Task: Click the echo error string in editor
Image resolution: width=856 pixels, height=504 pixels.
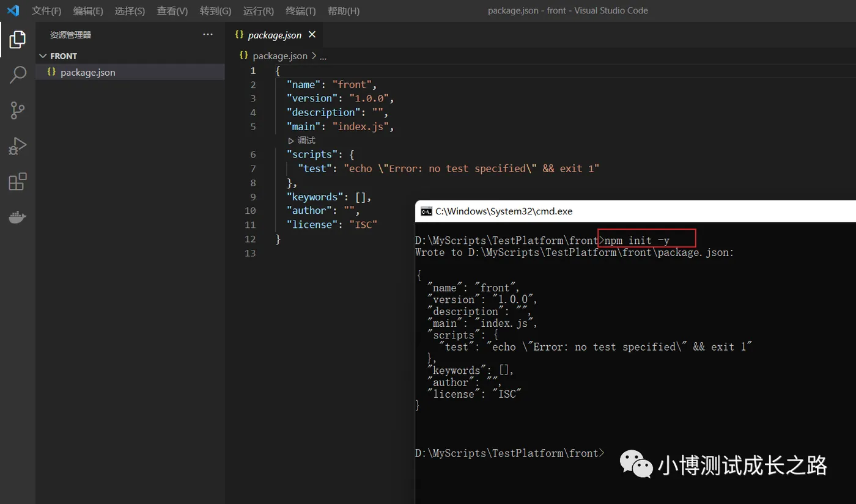Action: tap(471, 169)
